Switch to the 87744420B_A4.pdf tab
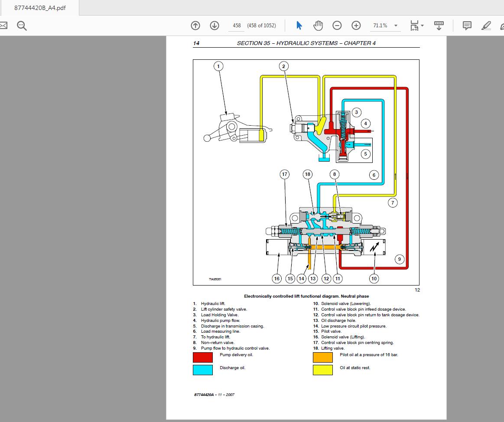Screen dimensions: 504x422 pyautogui.click(x=40, y=8)
